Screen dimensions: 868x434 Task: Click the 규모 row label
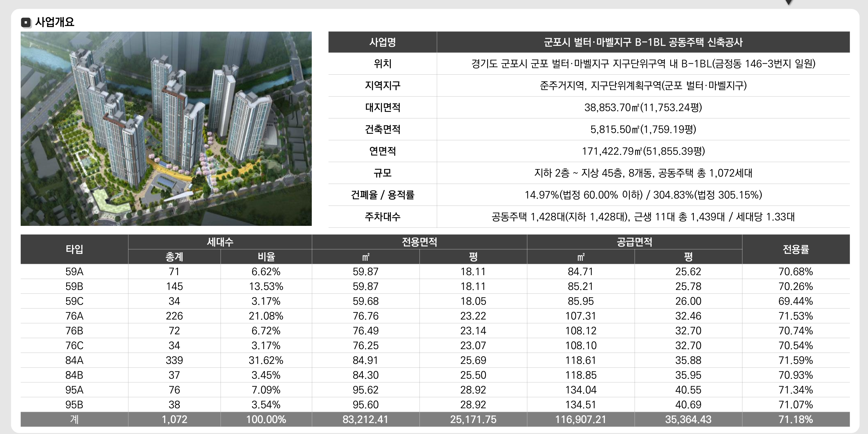[x=382, y=173]
